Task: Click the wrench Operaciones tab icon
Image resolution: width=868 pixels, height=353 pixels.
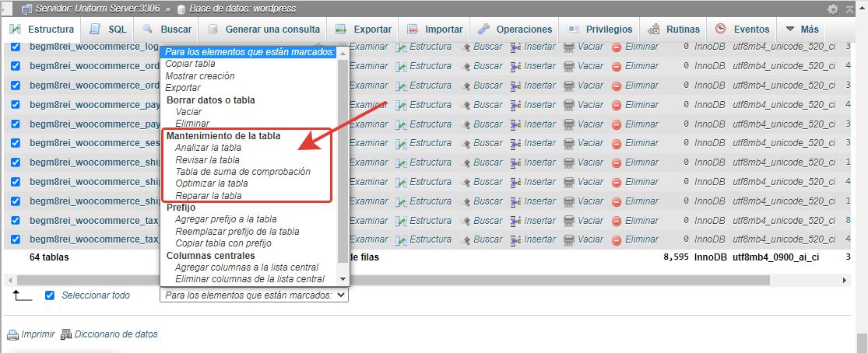Action: (x=483, y=30)
